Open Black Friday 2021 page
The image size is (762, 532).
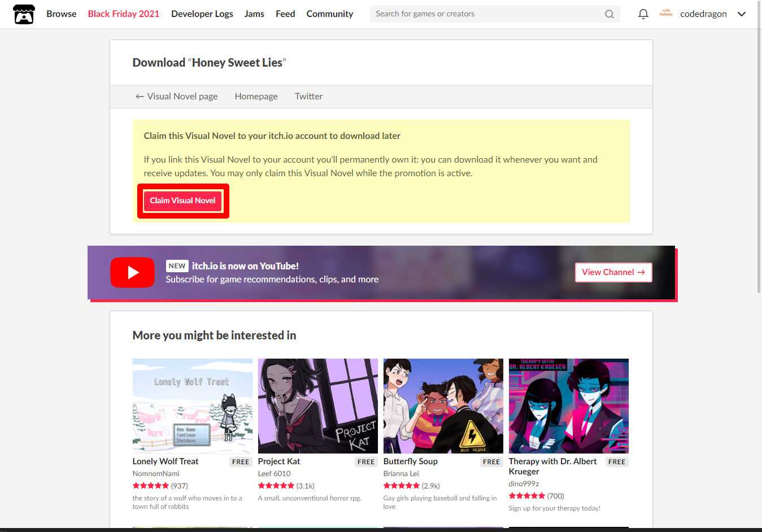pos(124,14)
